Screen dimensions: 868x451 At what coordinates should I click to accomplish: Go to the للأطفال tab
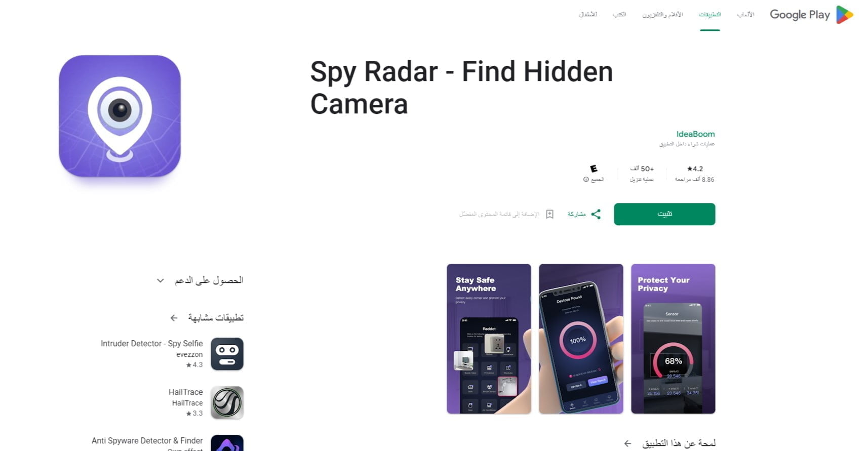588,15
